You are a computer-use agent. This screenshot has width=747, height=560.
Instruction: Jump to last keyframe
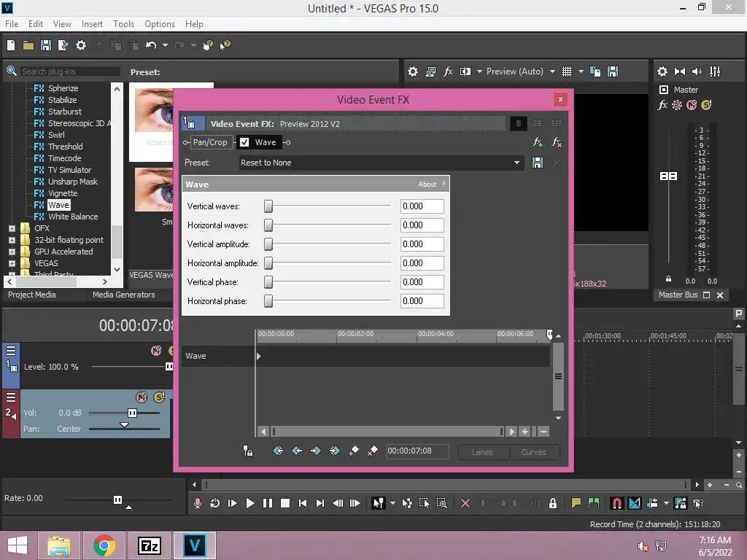click(x=334, y=451)
